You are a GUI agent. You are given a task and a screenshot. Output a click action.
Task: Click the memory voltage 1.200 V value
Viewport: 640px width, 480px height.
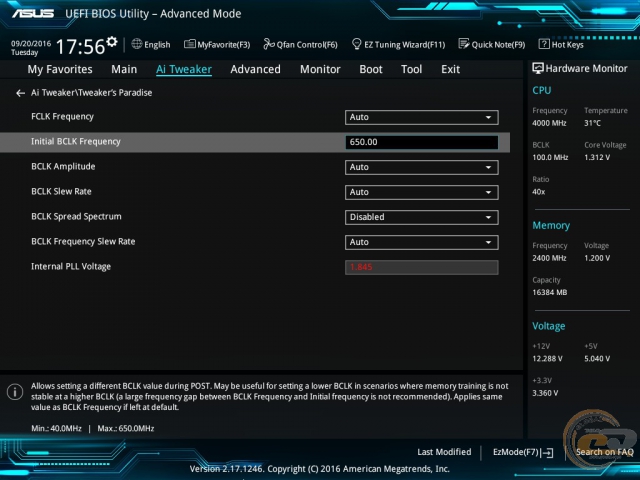click(597, 258)
